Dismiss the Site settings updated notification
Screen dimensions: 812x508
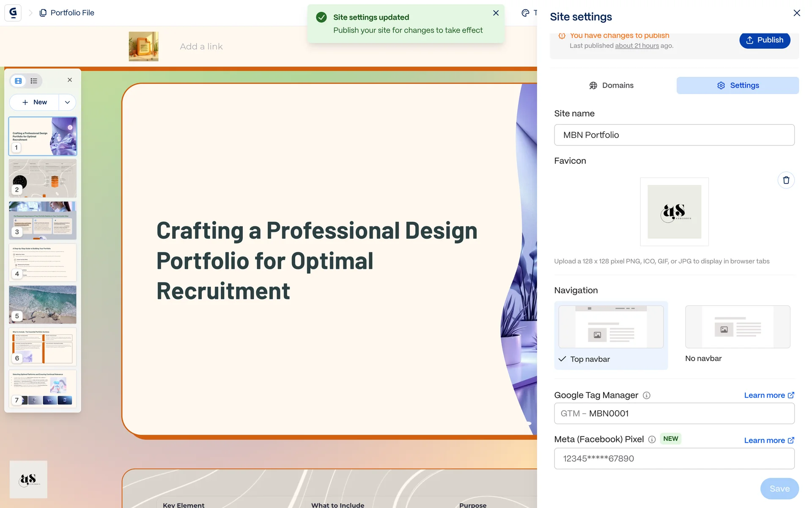click(496, 13)
